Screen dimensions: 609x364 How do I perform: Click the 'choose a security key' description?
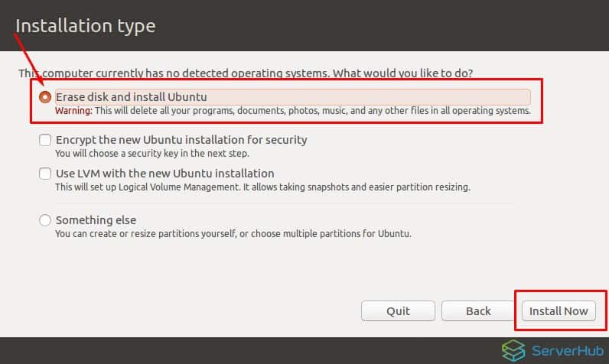pos(152,154)
